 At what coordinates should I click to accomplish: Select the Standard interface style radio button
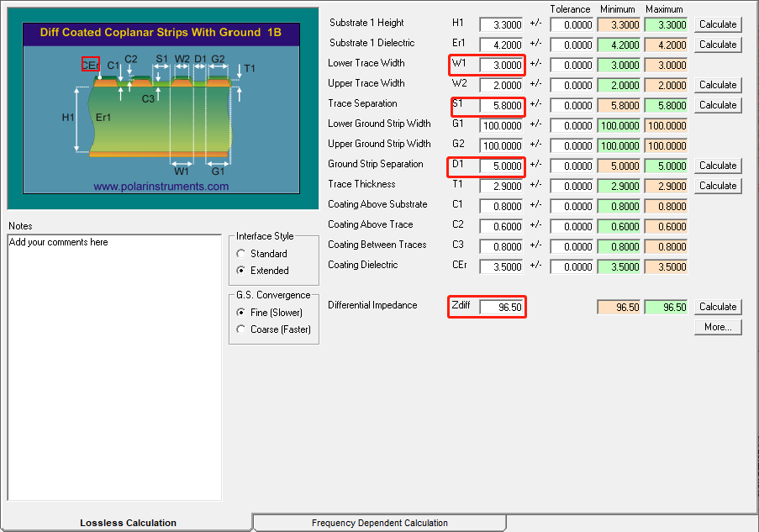pos(242,254)
